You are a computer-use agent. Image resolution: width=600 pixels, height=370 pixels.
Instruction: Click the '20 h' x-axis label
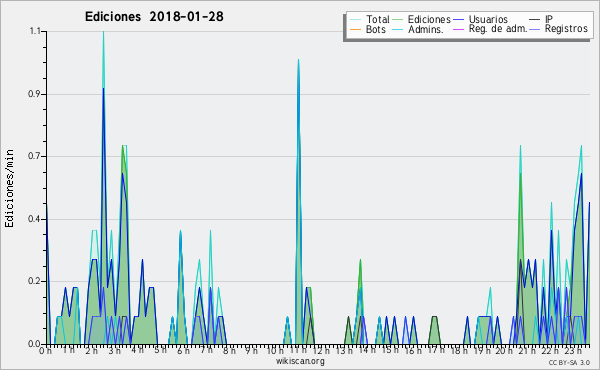(x=505, y=351)
